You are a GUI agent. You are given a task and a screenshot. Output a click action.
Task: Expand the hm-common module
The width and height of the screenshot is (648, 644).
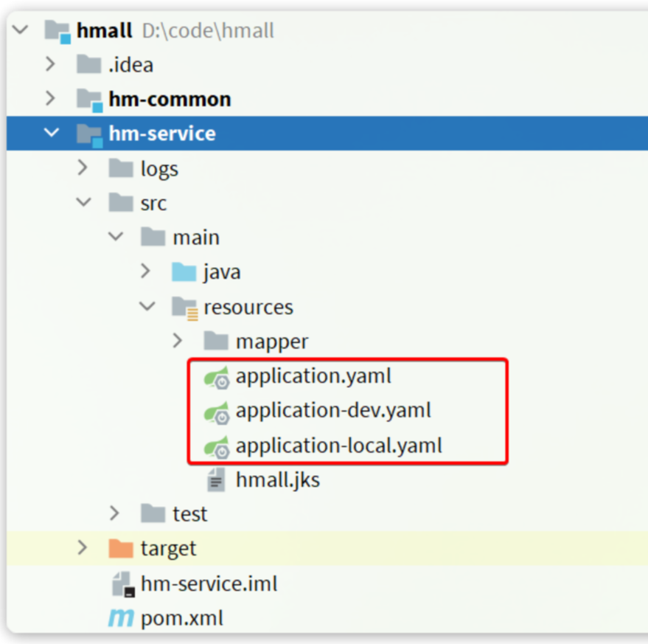(50, 98)
